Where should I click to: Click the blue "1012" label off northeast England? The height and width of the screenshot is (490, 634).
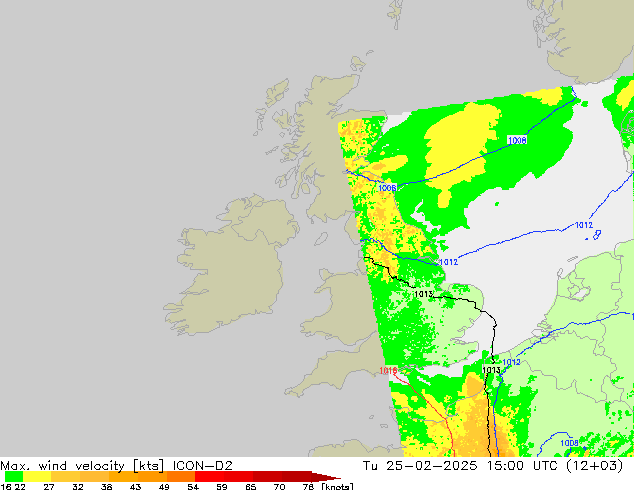coord(448,262)
